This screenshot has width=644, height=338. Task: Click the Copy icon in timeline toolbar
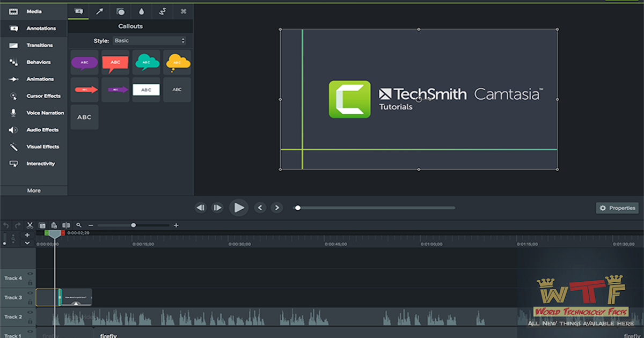click(x=42, y=225)
